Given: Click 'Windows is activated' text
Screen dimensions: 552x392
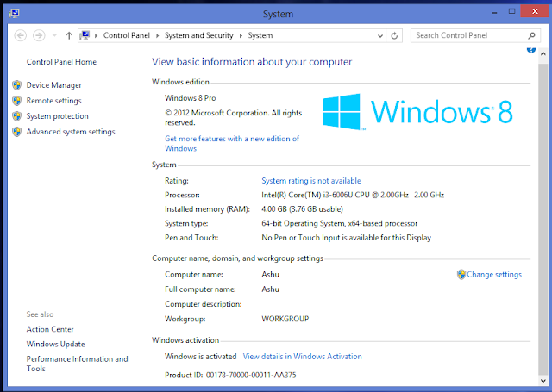Looking at the screenshot, I should point(201,357).
